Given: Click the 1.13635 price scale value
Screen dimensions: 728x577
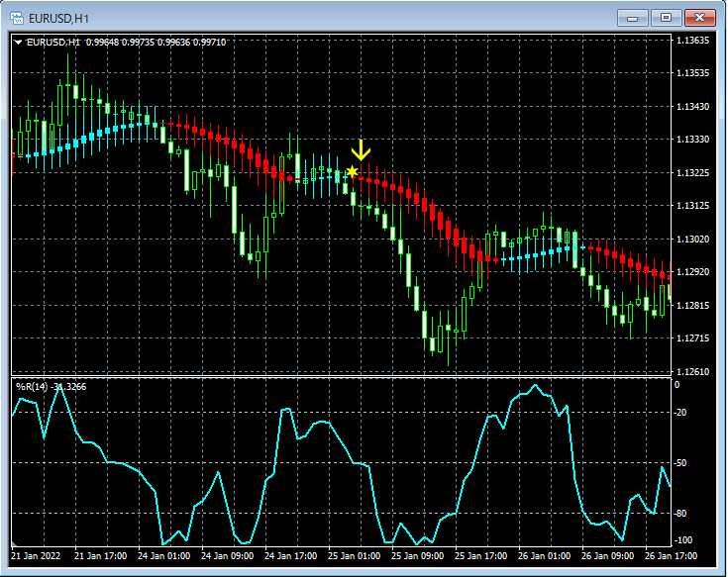Looking at the screenshot, I should click(x=692, y=41).
